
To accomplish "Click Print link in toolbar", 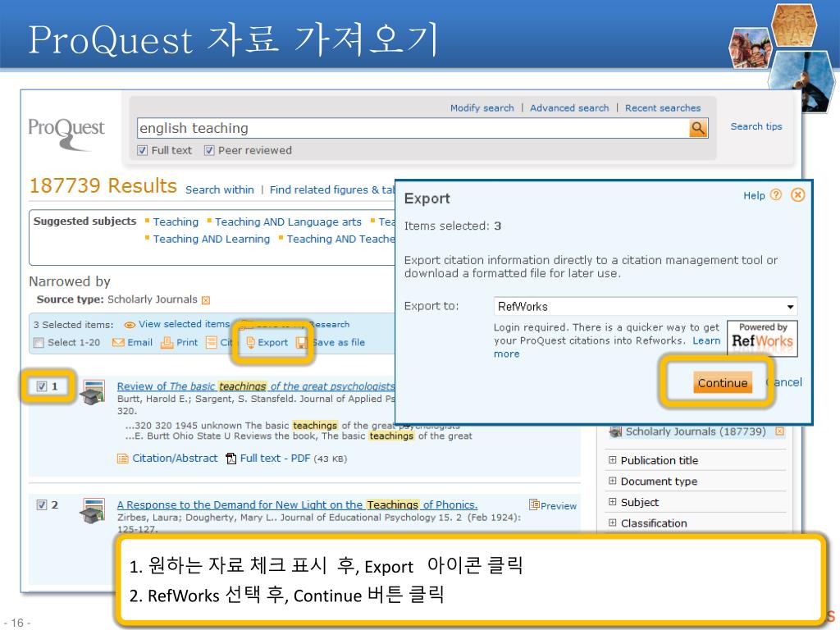I will pos(187,342).
